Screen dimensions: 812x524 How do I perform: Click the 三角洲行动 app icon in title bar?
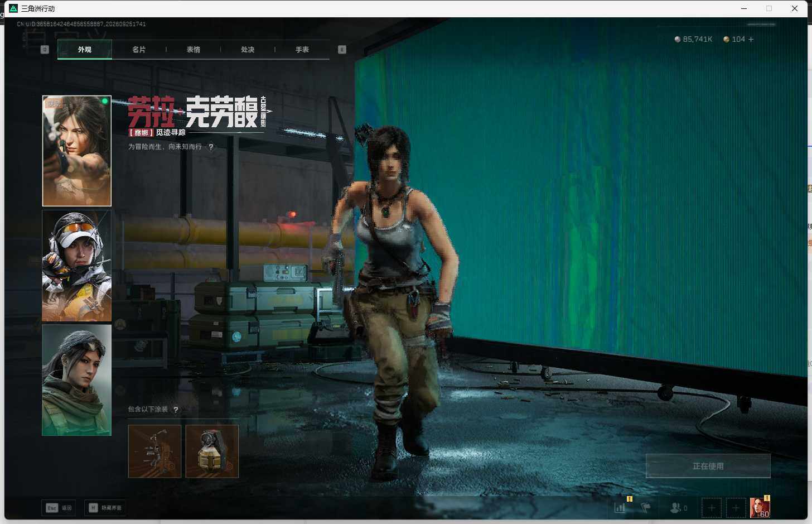pyautogui.click(x=13, y=8)
